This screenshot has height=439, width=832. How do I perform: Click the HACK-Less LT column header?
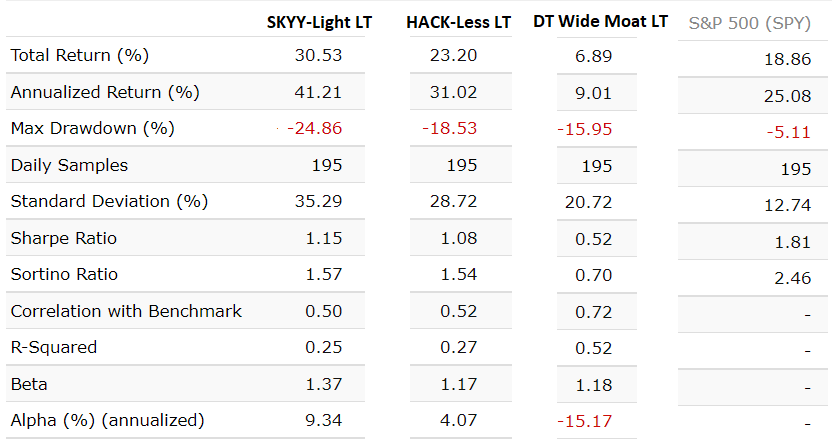pos(459,22)
